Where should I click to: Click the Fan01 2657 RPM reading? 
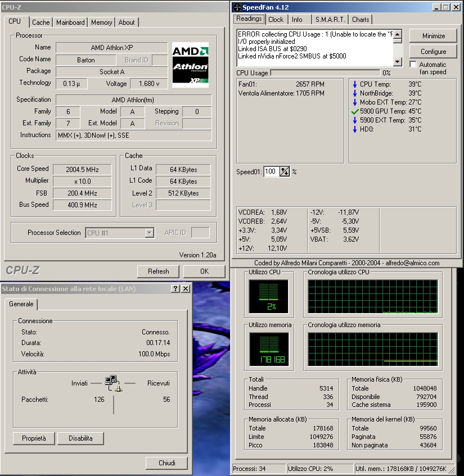[x=281, y=84]
